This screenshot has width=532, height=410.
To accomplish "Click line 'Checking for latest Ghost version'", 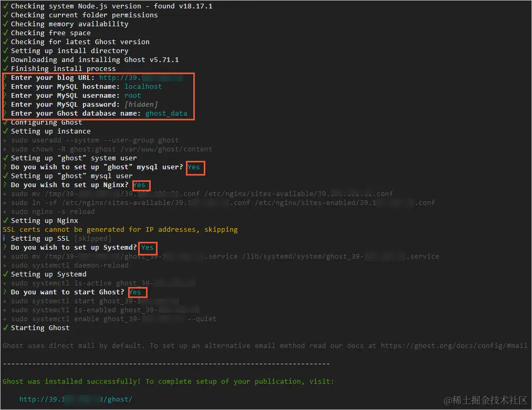I will (76, 42).
